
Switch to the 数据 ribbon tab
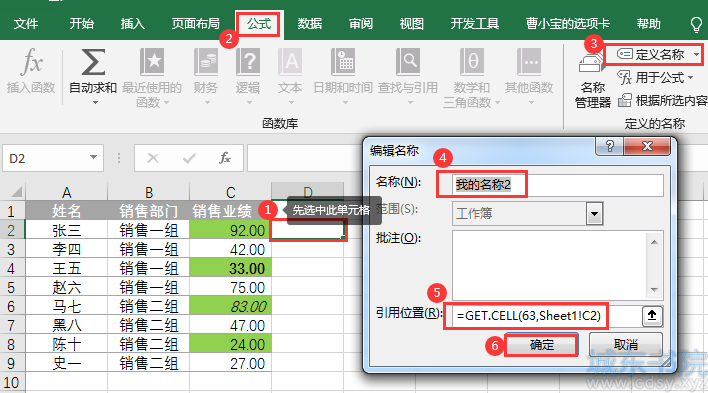[310, 23]
